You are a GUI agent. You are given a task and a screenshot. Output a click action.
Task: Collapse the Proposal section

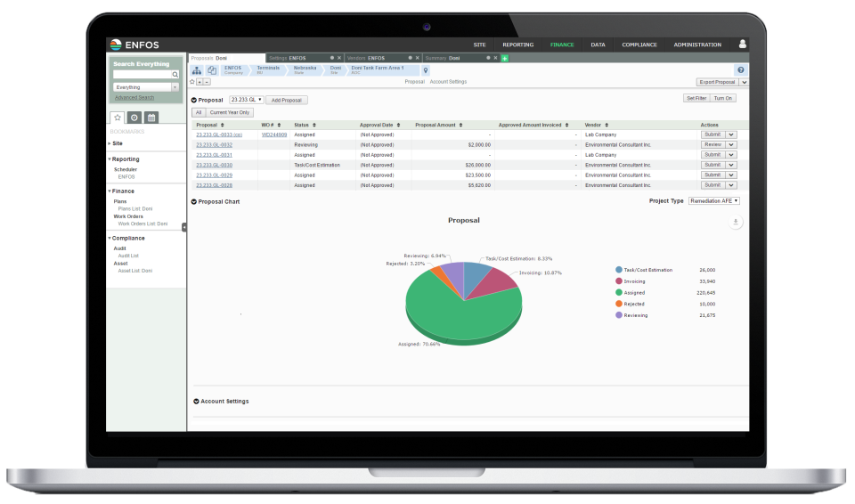(193, 101)
